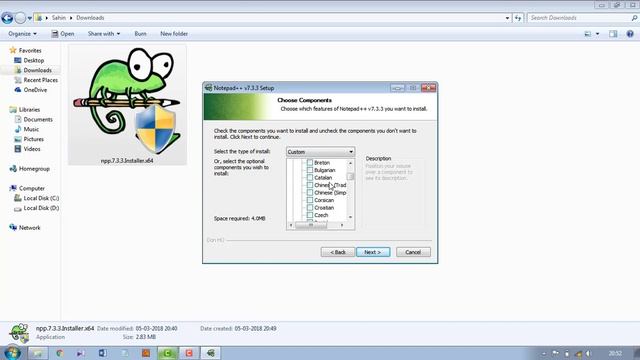640x360 pixels.
Task: Select Libraries in the navigation pane
Action: [25, 110]
